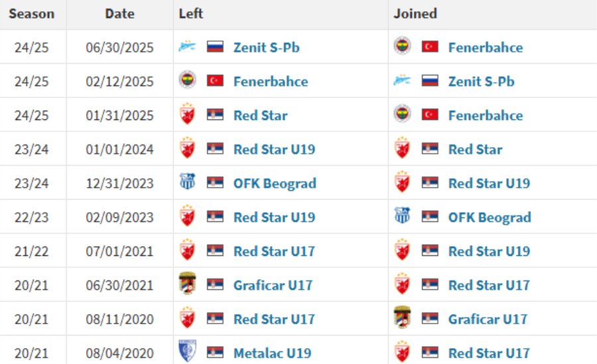Open Graficar U17 link in the 06/30/2021 Left column
Viewport: 597px width, 364px height.
(273, 285)
